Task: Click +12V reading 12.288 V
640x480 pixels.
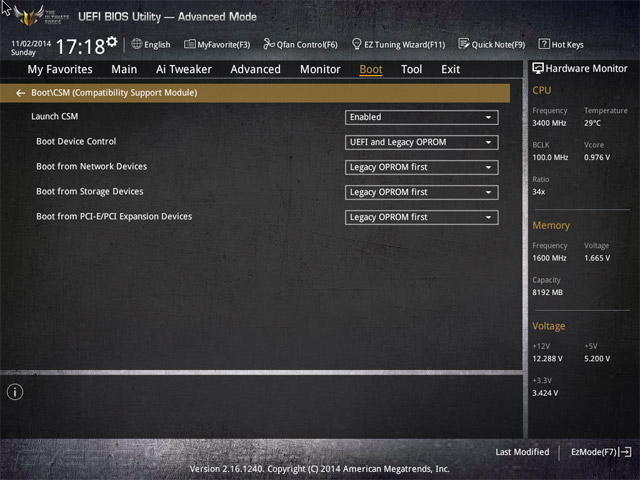Action: pos(547,358)
